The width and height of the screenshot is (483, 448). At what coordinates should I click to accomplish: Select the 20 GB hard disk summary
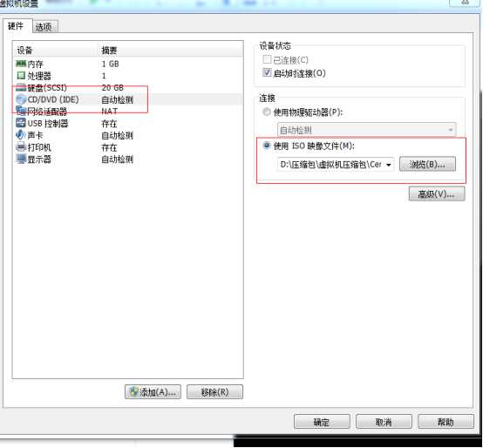click(112, 88)
